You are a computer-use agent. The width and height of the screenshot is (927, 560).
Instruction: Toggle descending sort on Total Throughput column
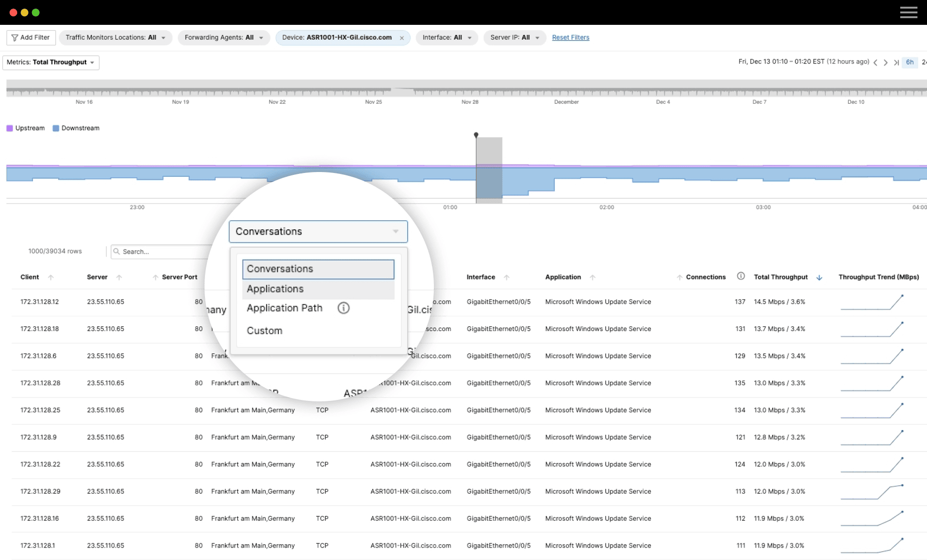pyautogui.click(x=819, y=277)
